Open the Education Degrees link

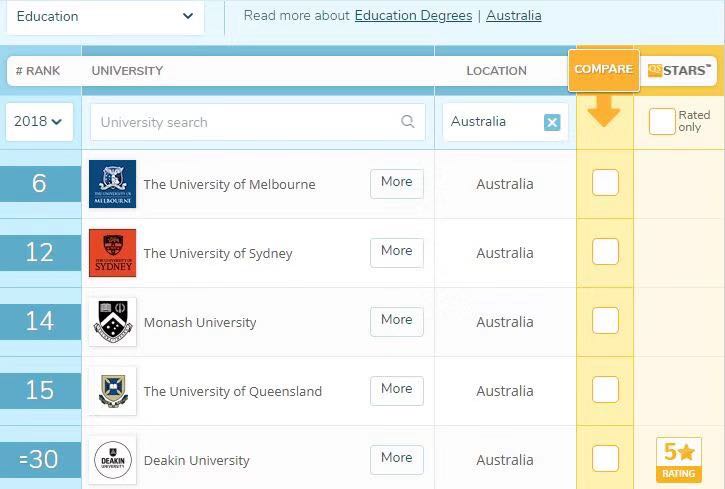coord(414,16)
